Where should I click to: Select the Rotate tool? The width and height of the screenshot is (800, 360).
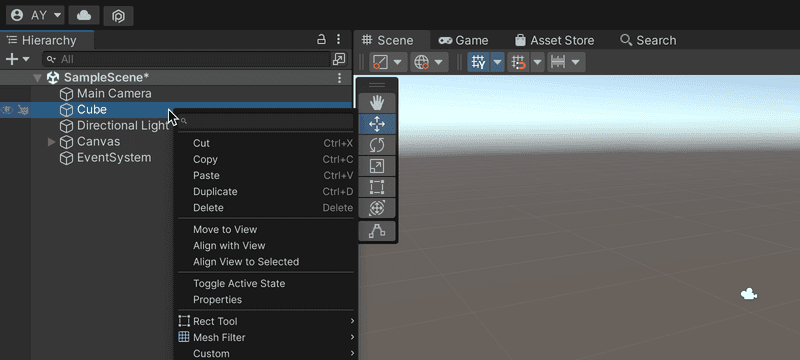click(377, 145)
